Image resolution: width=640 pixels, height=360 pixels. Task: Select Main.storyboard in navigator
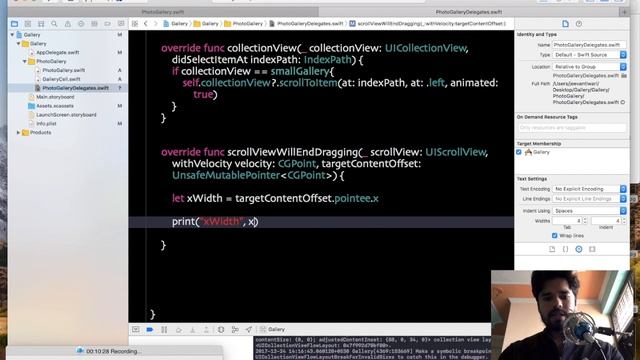(x=55, y=97)
